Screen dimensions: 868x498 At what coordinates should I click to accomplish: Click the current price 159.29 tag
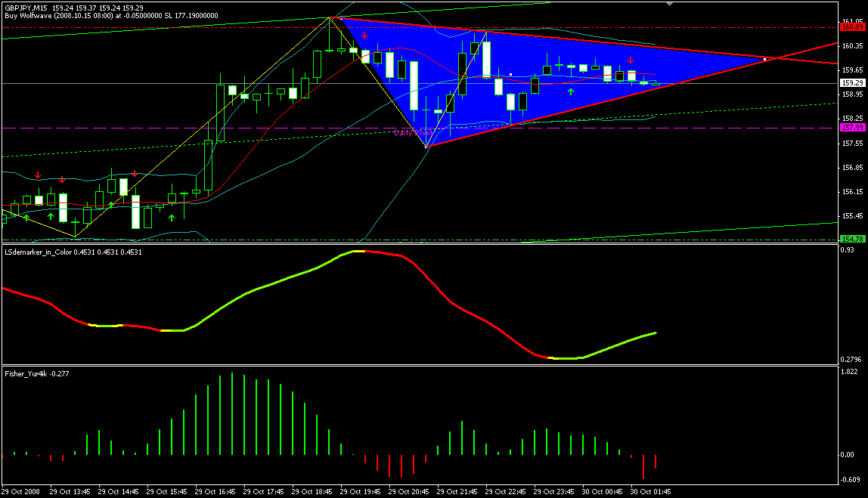pos(853,83)
